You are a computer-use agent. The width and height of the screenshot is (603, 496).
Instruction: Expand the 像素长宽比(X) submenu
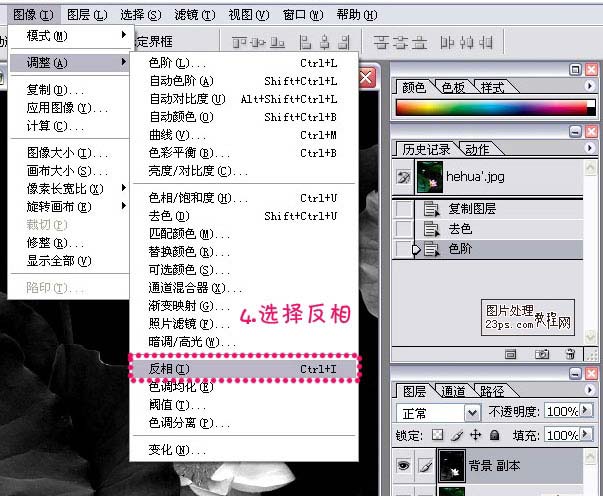(71, 189)
